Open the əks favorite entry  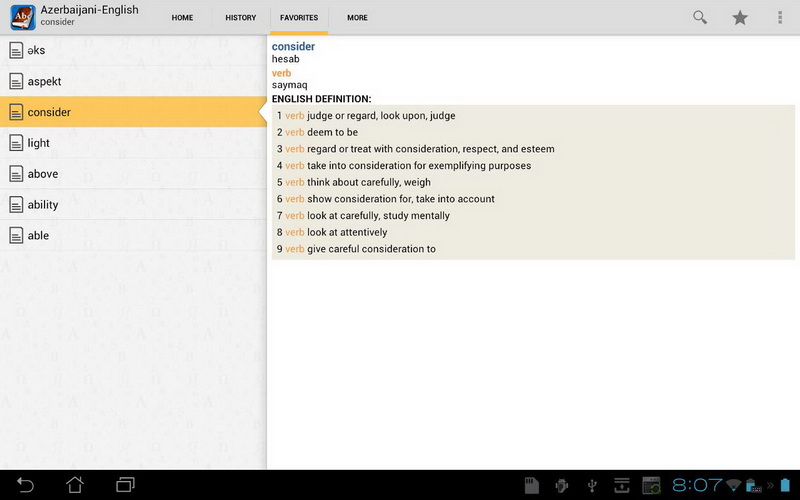click(133, 51)
